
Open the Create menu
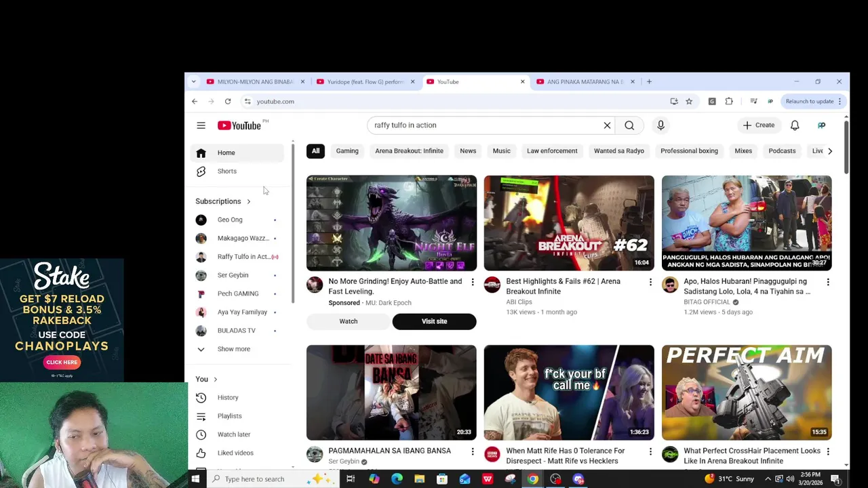coord(759,125)
